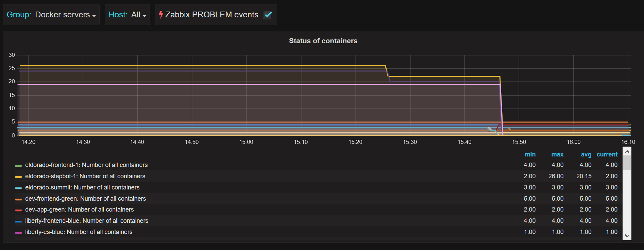Sort legend by current column

click(607, 154)
